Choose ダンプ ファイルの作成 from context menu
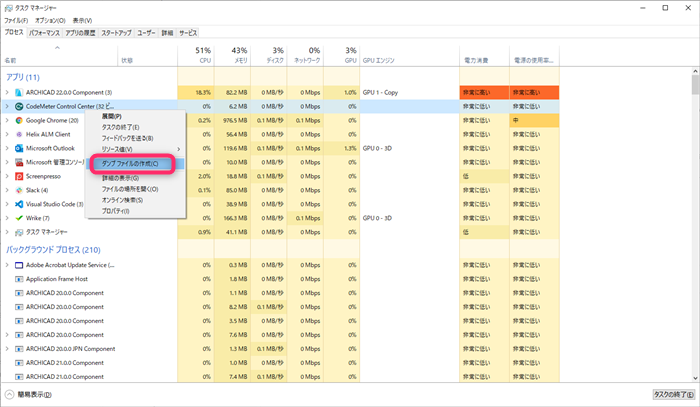Viewport: 700px width, 407px height. (130, 164)
